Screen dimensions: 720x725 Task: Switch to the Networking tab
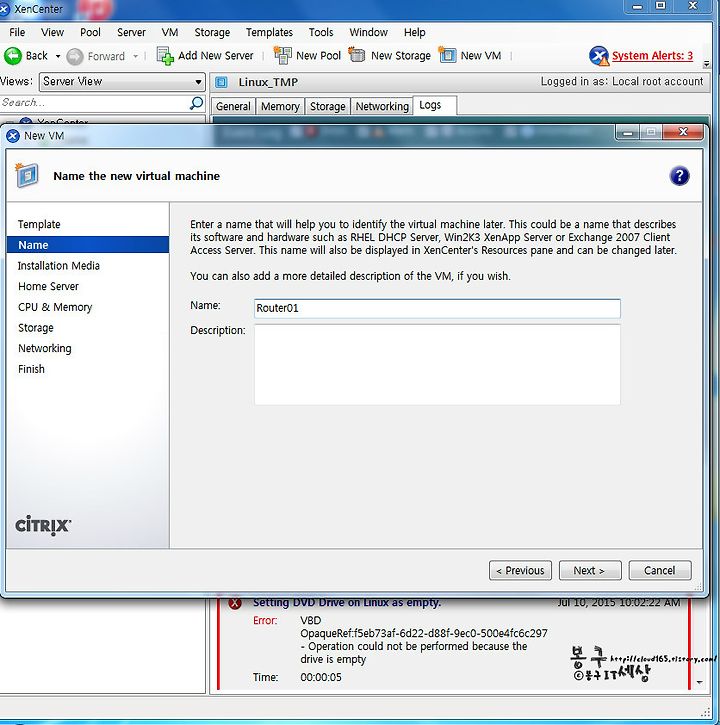pyautogui.click(x=382, y=106)
